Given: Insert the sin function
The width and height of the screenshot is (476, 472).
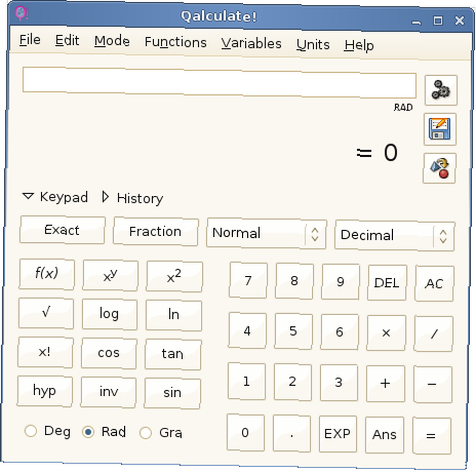Looking at the screenshot, I should tap(172, 393).
